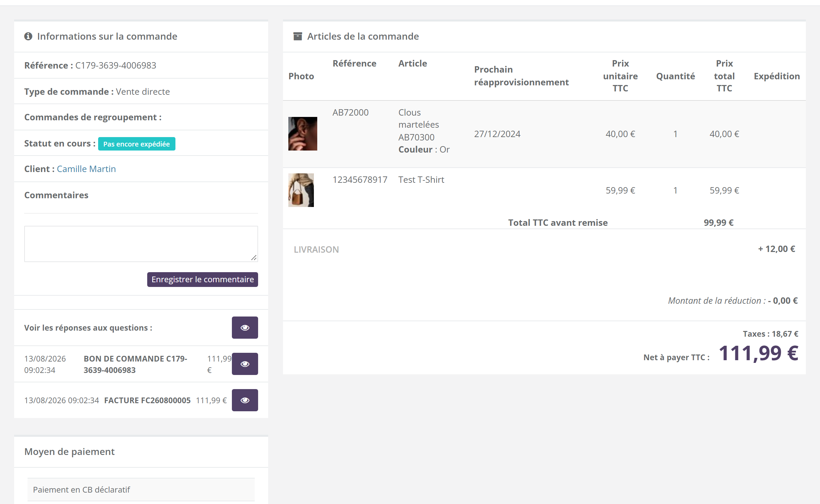Click the Paiement en CB déclaratif row

coord(141,490)
